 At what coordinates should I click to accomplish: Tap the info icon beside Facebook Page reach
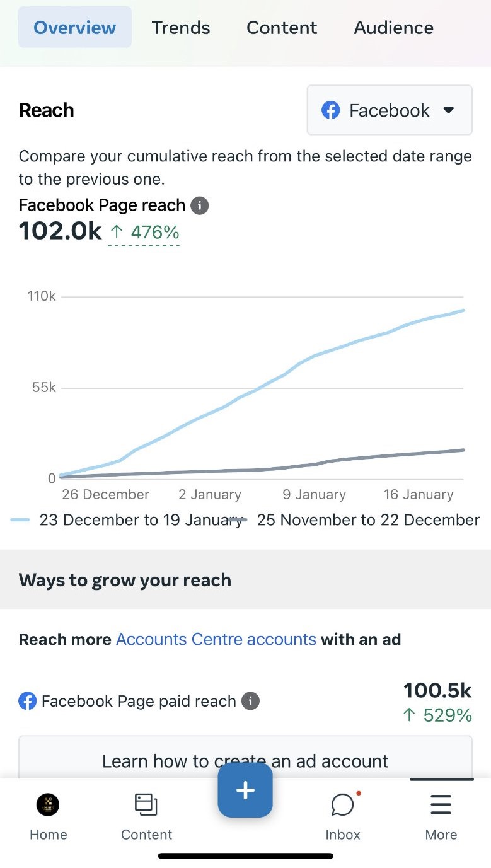[x=200, y=205]
